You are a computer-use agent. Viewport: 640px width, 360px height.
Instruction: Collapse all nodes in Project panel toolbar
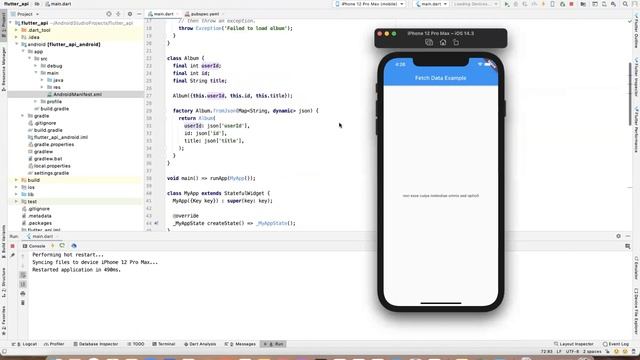click(118, 14)
